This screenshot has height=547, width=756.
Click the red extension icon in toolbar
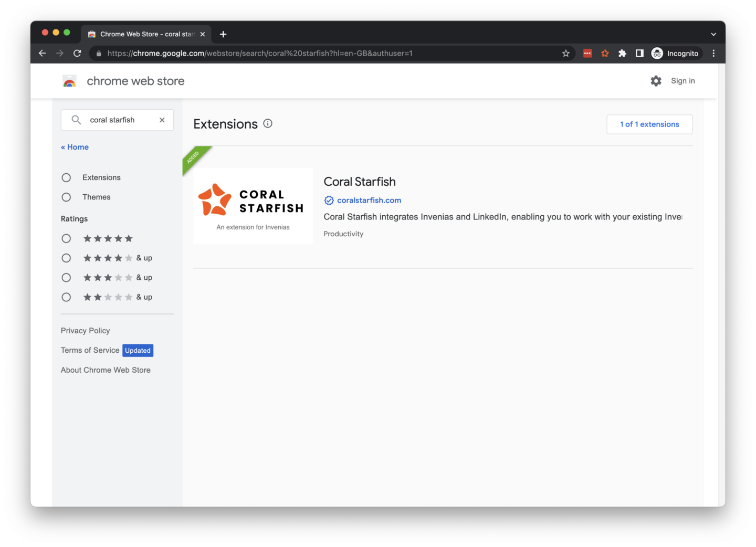(x=587, y=53)
